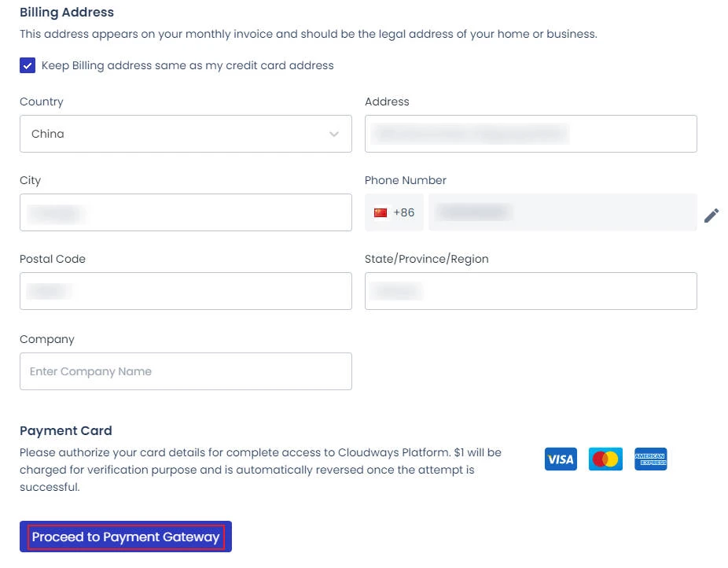Click the American Express logo
Screen dimensions: 728x568
650,459
